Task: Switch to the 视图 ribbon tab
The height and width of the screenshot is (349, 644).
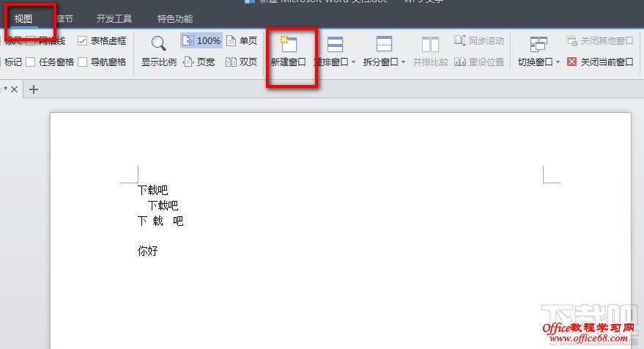Action: (x=23, y=19)
